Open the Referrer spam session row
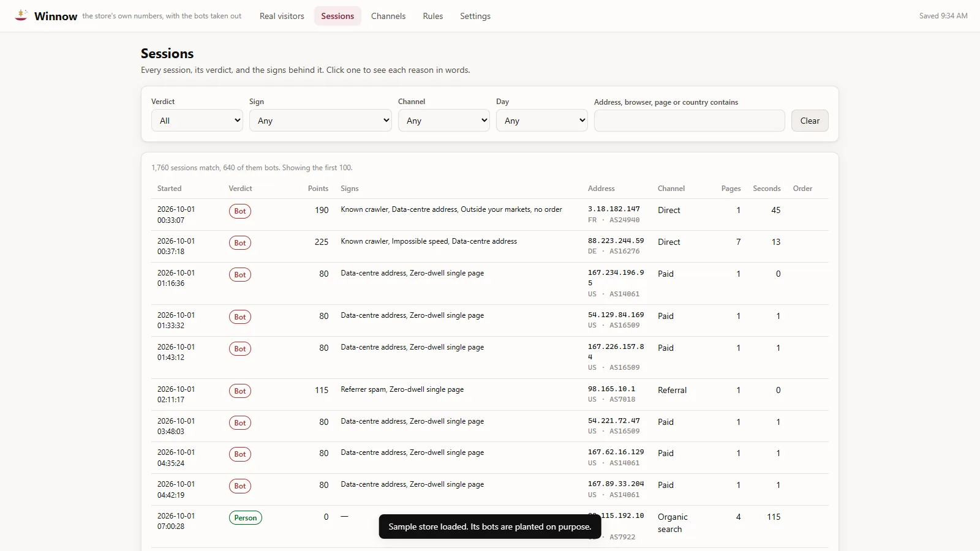Viewport: 980px width, 551px height. click(x=490, y=394)
